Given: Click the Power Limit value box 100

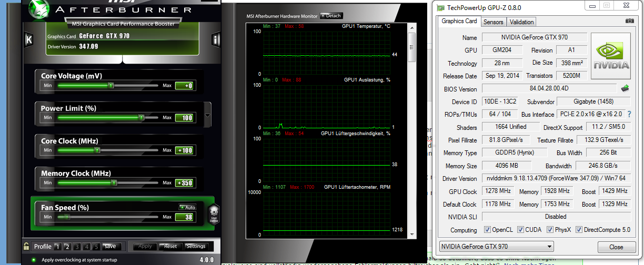Looking at the screenshot, I should pos(184,118).
